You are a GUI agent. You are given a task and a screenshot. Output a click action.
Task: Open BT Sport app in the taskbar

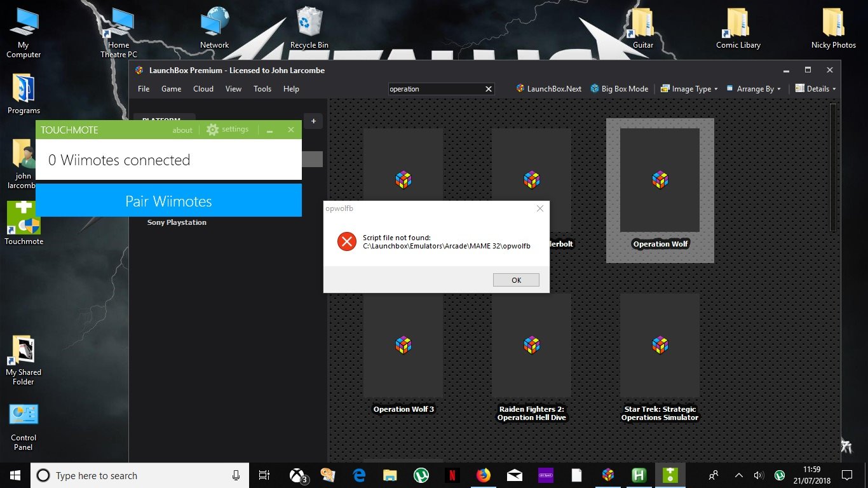[x=545, y=475]
